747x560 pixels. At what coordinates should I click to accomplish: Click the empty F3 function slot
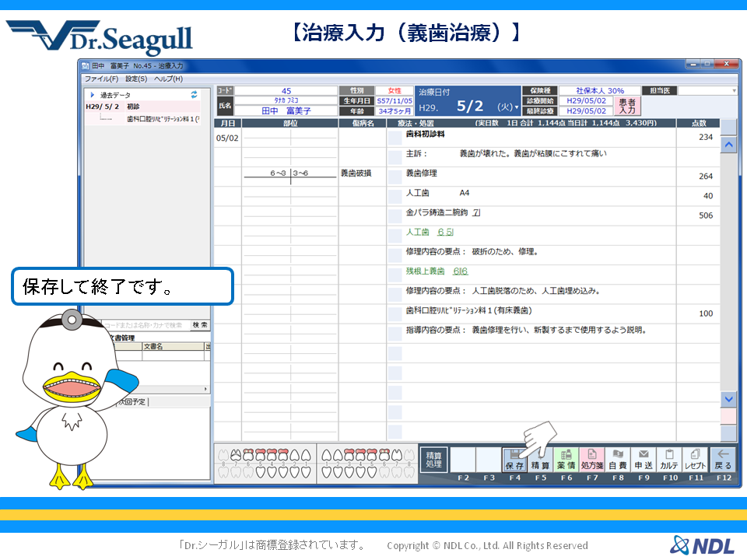click(x=489, y=460)
